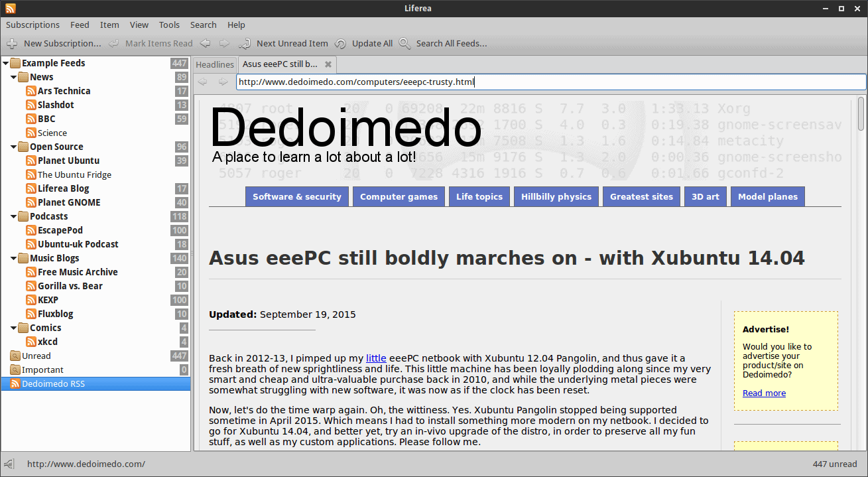The image size is (868, 477).
Task: Open the Help menu
Action: coord(237,25)
